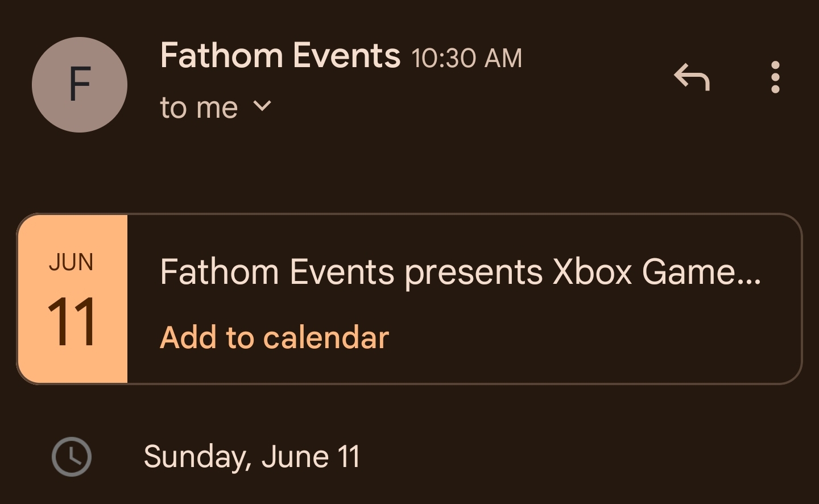This screenshot has width=819, height=504.
Task: Click the 10:30 AM timestamp
Action: (x=466, y=58)
